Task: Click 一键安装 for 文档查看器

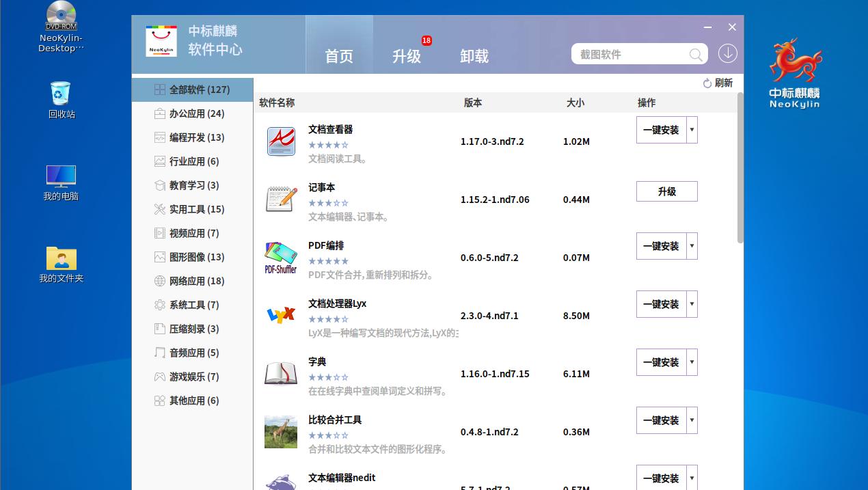Action: (x=661, y=130)
